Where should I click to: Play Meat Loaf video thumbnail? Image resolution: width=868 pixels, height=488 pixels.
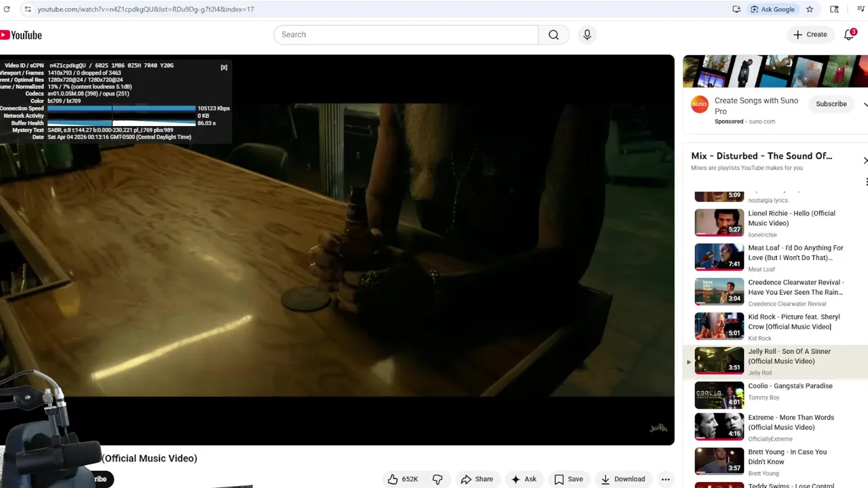pyautogui.click(x=719, y=257)
